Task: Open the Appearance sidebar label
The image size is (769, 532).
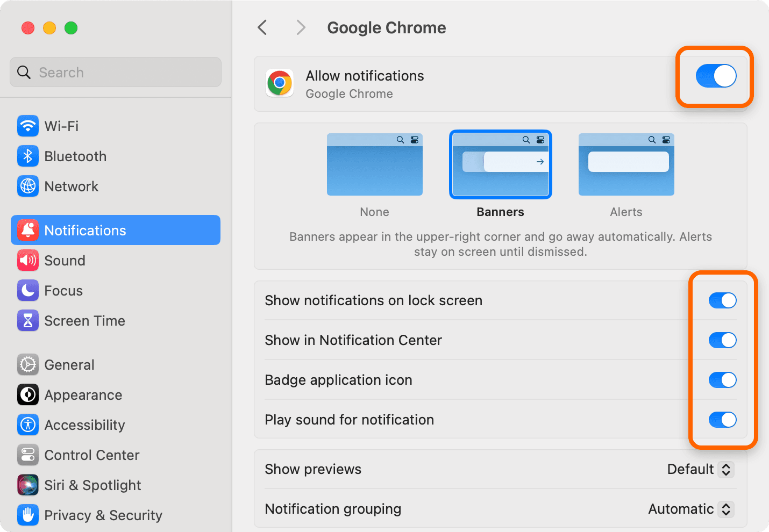Action: coord(83,395)
